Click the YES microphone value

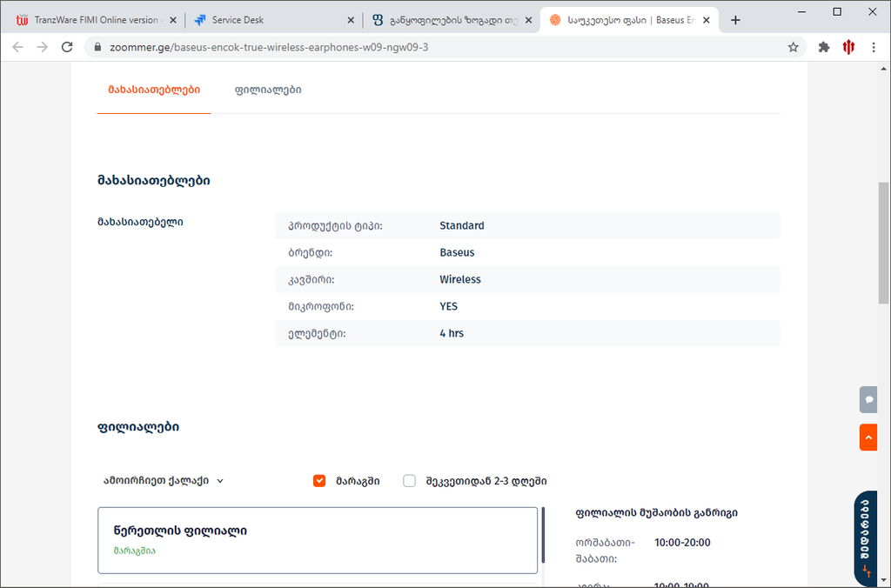pyautogui.click(x=448, y=306)
